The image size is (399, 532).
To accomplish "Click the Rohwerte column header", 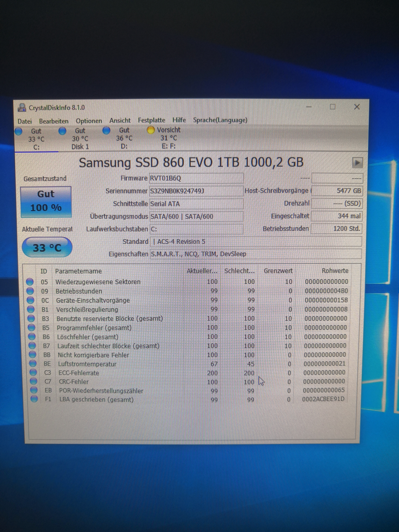I will 335,271.
